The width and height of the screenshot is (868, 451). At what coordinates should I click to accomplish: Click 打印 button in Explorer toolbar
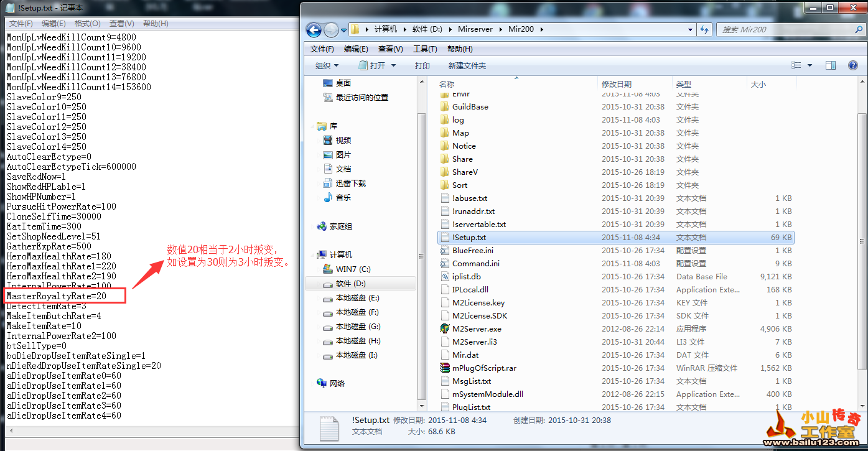coord(422,65)
